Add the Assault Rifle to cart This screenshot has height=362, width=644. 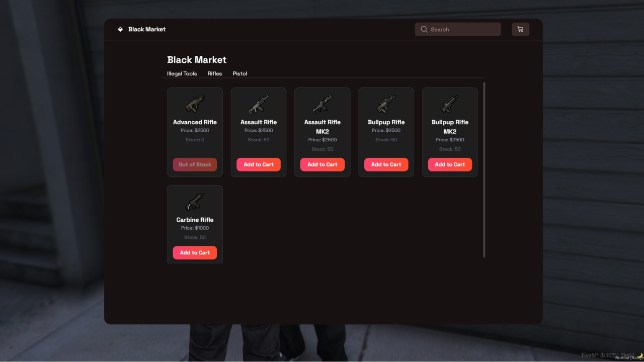[259, 164]
